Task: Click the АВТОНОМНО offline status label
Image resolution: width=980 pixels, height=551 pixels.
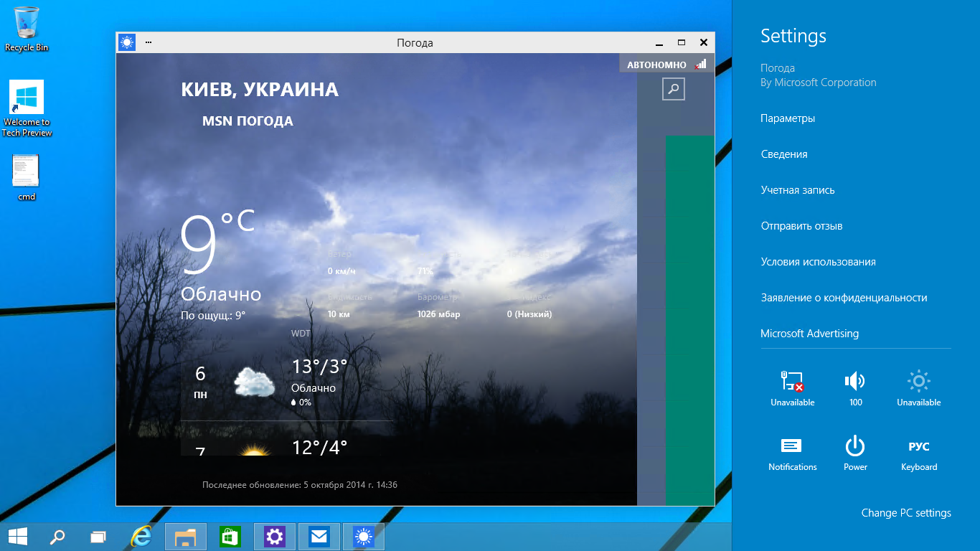Action: [656, 65]
